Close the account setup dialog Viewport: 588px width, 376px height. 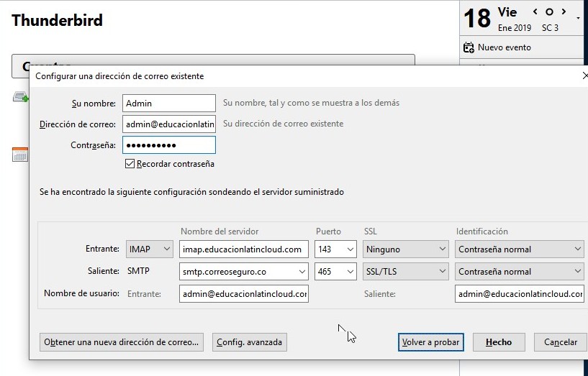tap(585, 76)
